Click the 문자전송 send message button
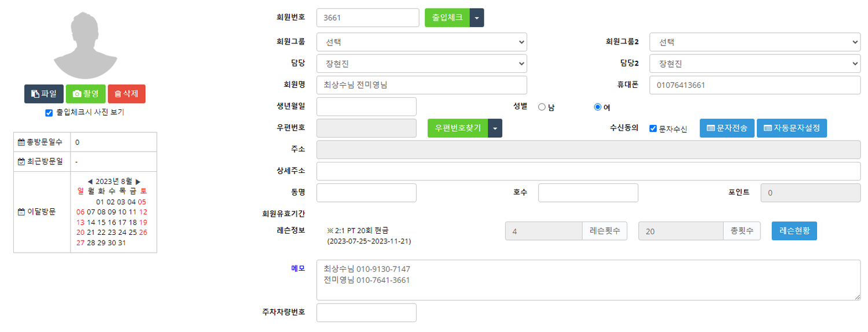Image resolution: width=868 pixels, height=332 pixels. [x=727, y=128]
